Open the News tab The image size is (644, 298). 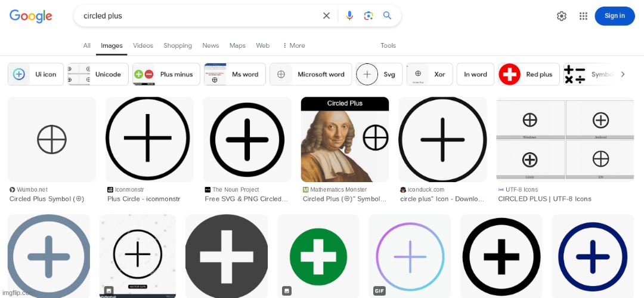(210, 46)
